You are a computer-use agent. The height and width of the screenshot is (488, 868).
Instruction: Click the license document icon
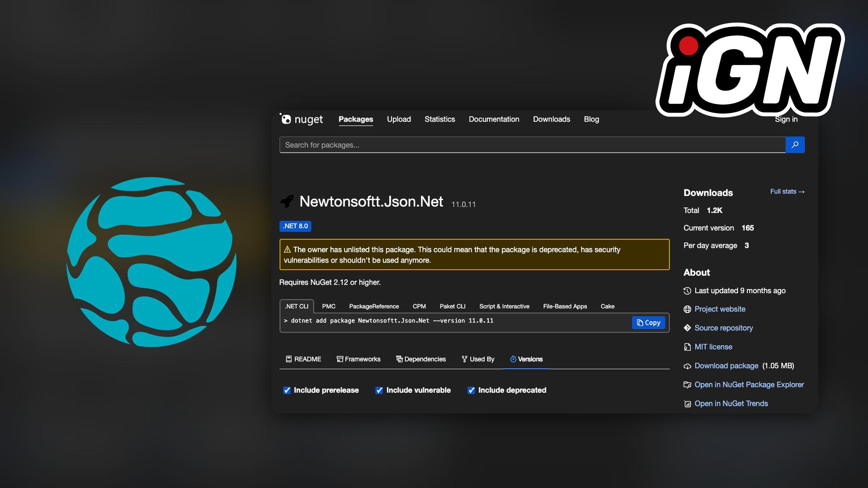click(687, 347)
